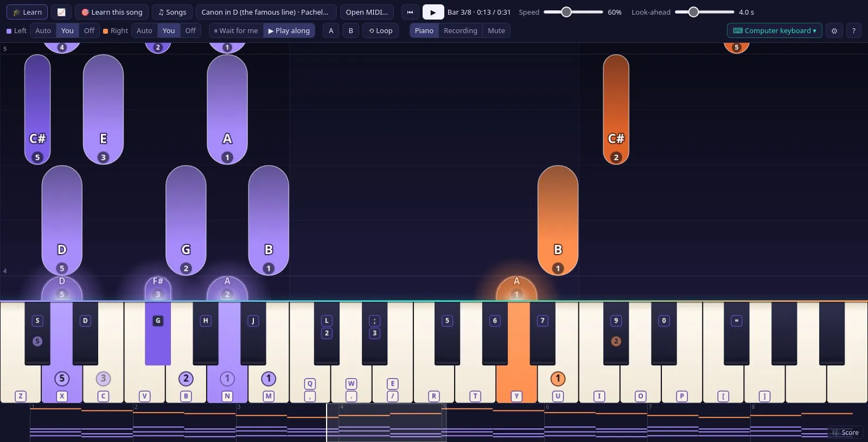Open the help question mark
868x442 pixels.
coord(853,30)
